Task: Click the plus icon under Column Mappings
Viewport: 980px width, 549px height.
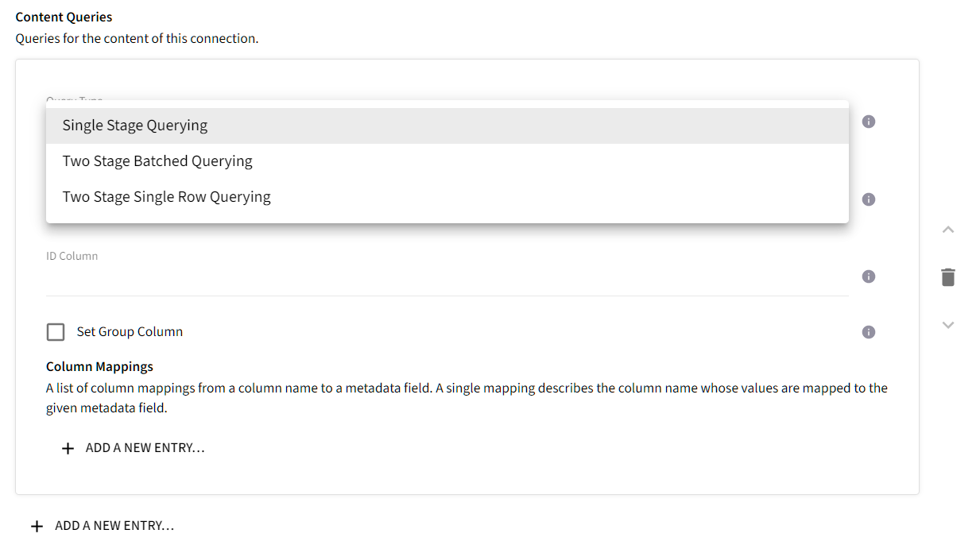Action: (x=68, y=447)
